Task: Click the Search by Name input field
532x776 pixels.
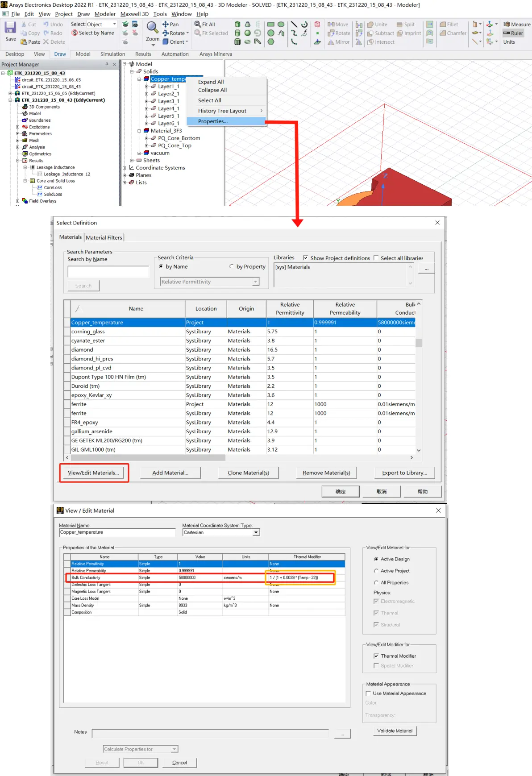Action: click(x=108, y=271)
